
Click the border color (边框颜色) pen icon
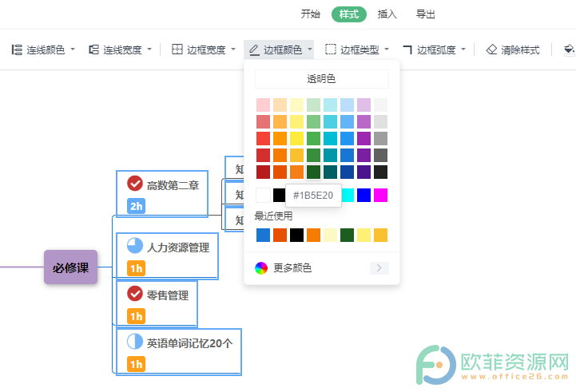point(254,49)
